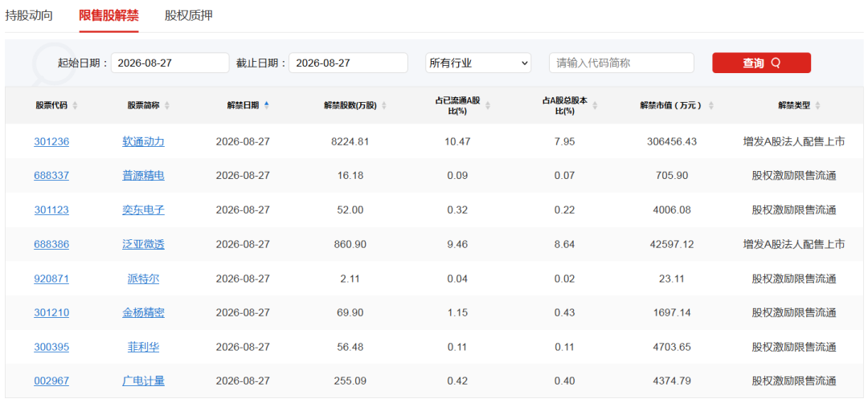Sort by 股票简称 column arrows
The image size is (868, 403).
click(167, 106)
